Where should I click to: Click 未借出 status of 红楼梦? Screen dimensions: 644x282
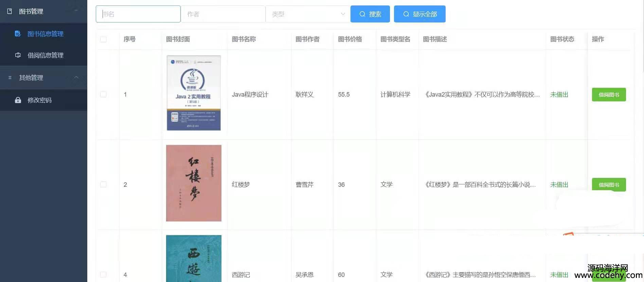point(559,184)
